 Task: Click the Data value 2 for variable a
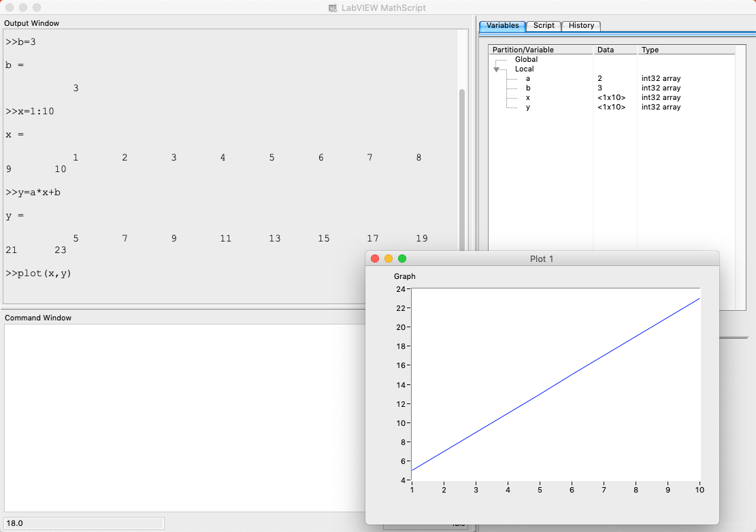tap(599, 78)
